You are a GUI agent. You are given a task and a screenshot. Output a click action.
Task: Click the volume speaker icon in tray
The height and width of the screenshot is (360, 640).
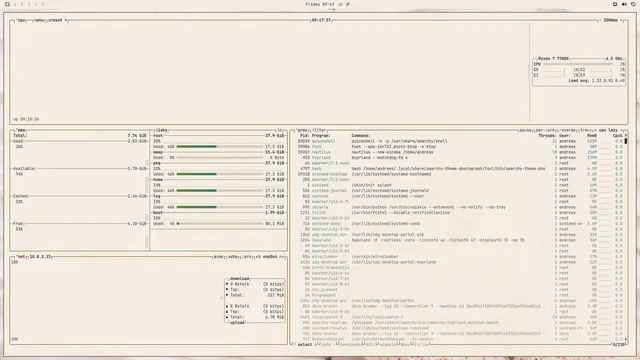(x=624, y=4)
